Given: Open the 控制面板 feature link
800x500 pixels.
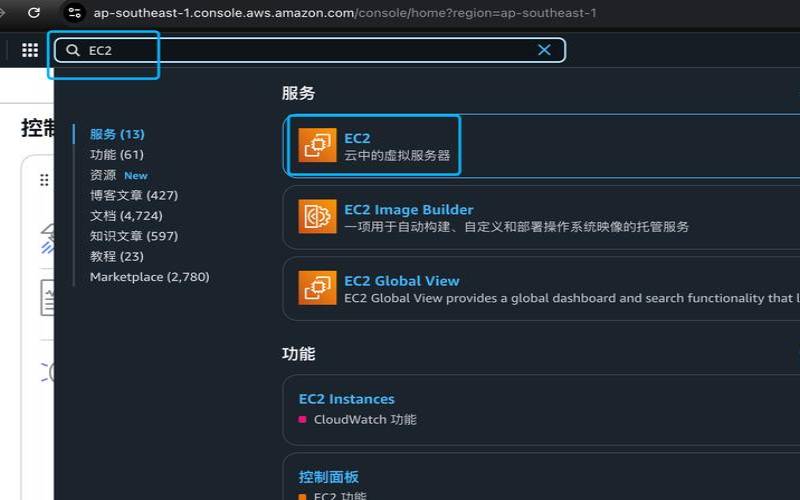Looking at the screenshot, I should point(329,477).
